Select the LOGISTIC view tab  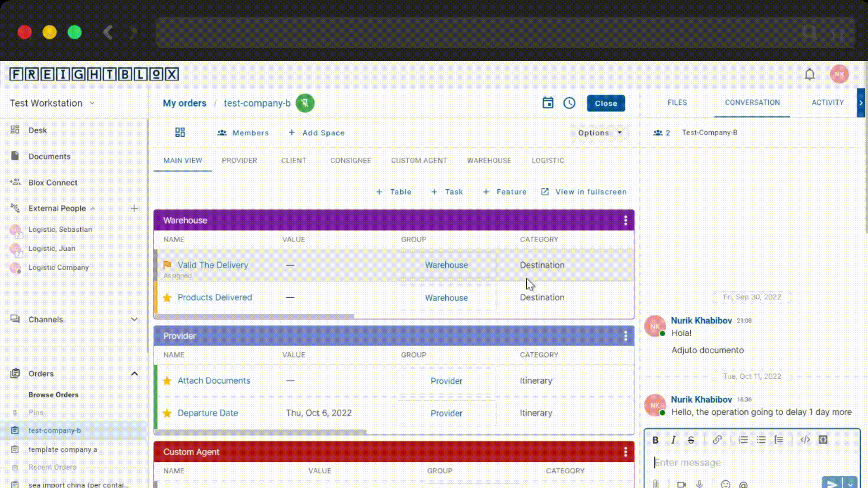(x=547, y=160)
